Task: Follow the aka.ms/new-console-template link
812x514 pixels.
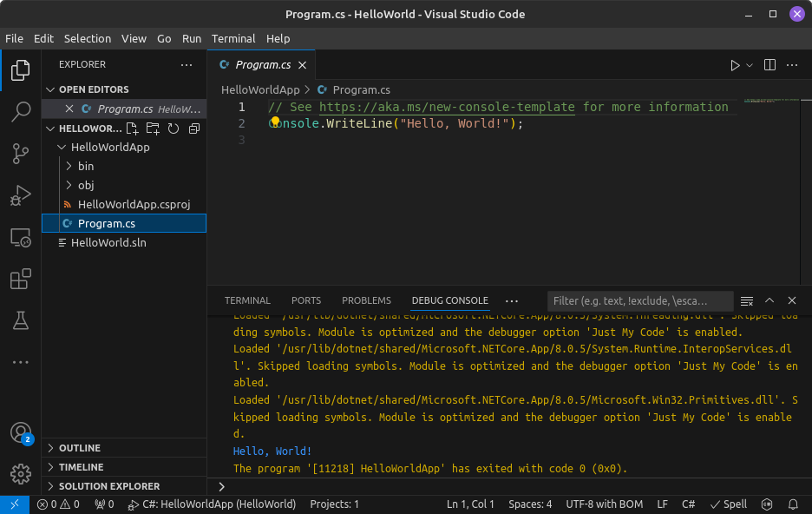Action: [447, 108]
